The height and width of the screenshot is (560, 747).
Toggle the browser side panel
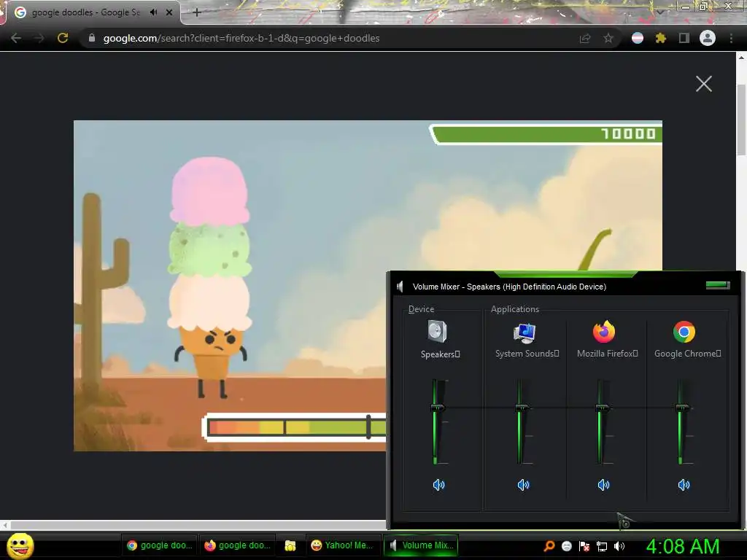(x=684, y=38)
